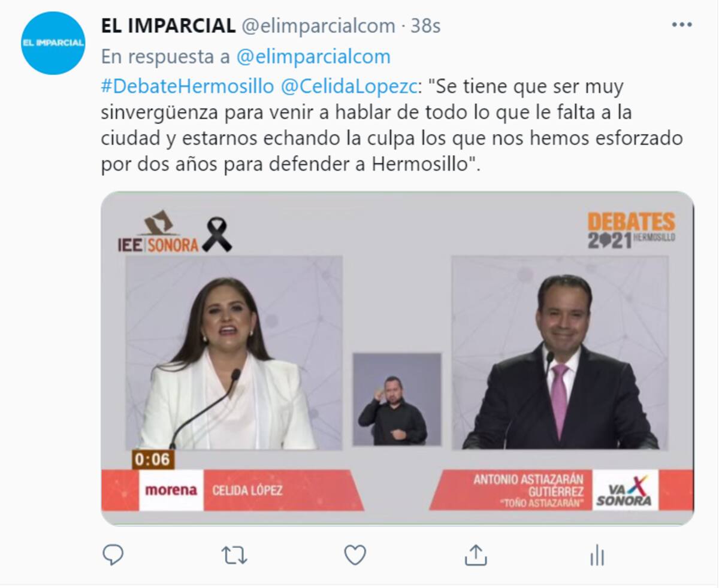Follow the @elimparcialcom reply mention link
This screenshot has width=719, height=588.
(x=313, y=57)
